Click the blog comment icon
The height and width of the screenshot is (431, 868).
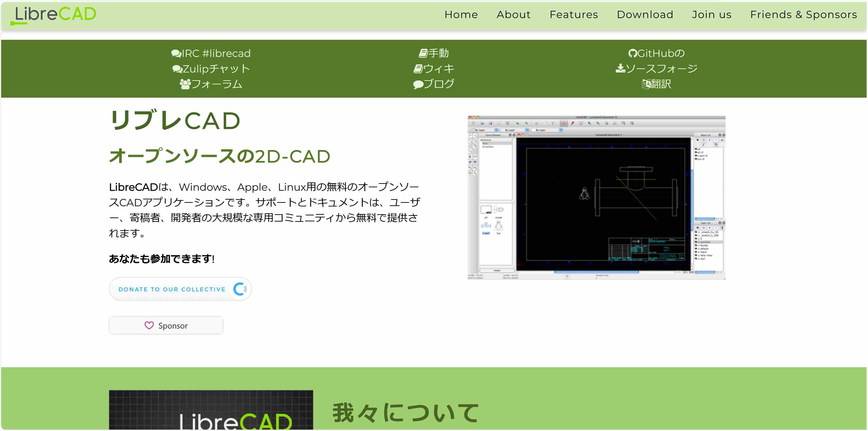pos(418,84)
